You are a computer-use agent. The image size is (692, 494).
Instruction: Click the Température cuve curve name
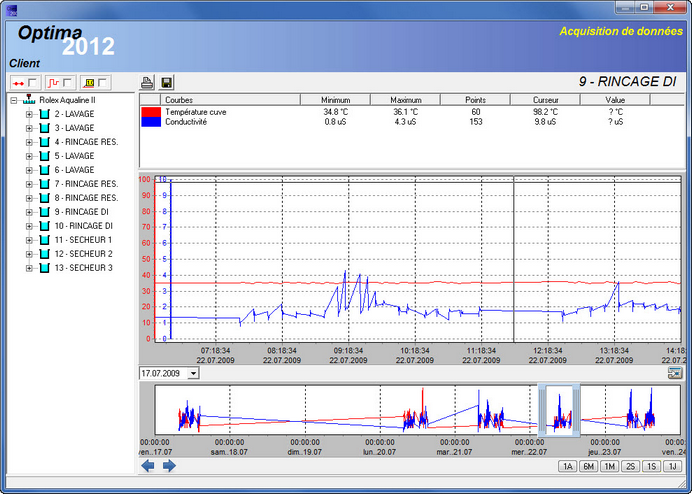[x=196, y=112]
